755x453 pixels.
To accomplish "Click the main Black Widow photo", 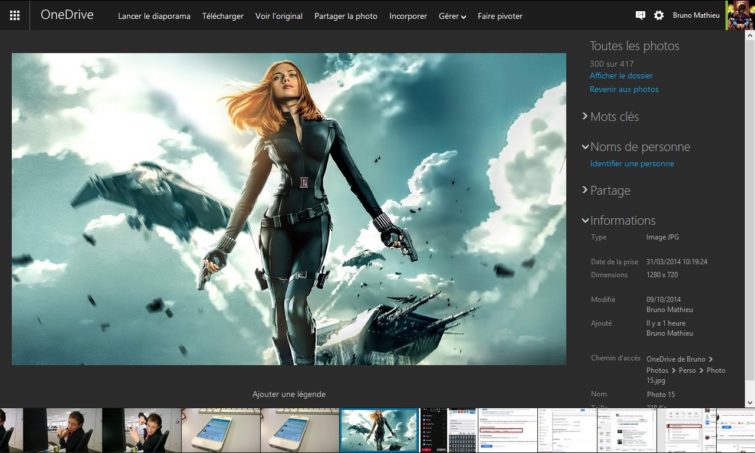I will coord(289,209).
